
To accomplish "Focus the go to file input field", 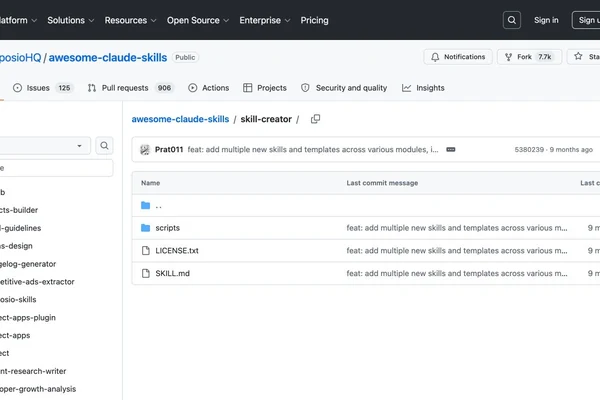I will pos(56,168).
